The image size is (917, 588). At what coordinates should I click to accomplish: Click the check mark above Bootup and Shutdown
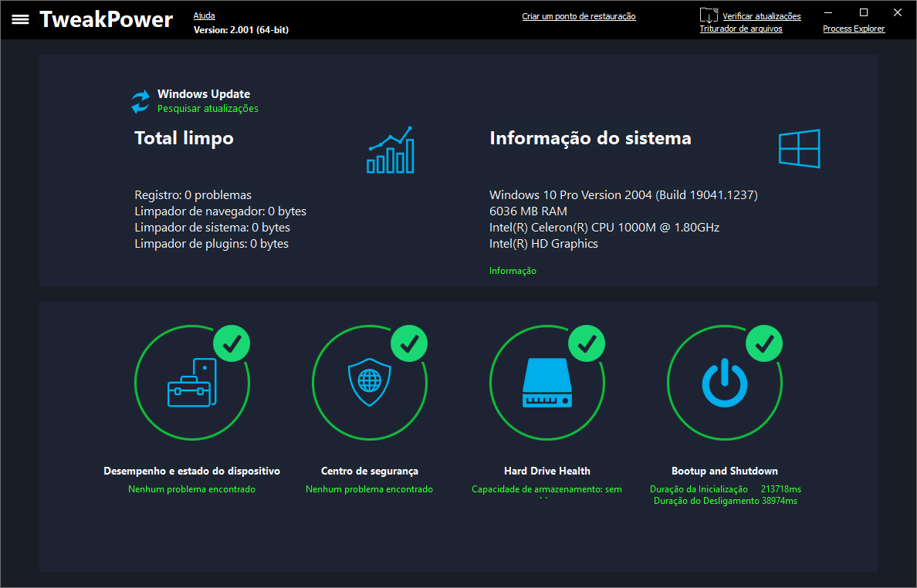click(x=764, y=343)
